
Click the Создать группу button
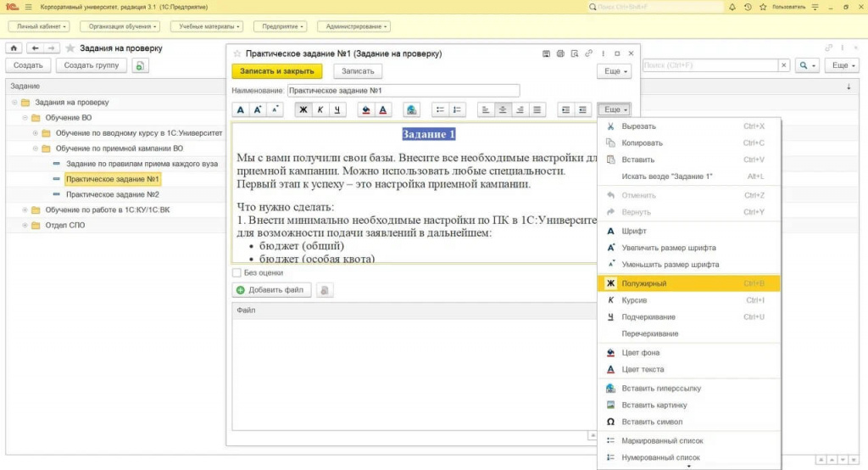[92, 65]
